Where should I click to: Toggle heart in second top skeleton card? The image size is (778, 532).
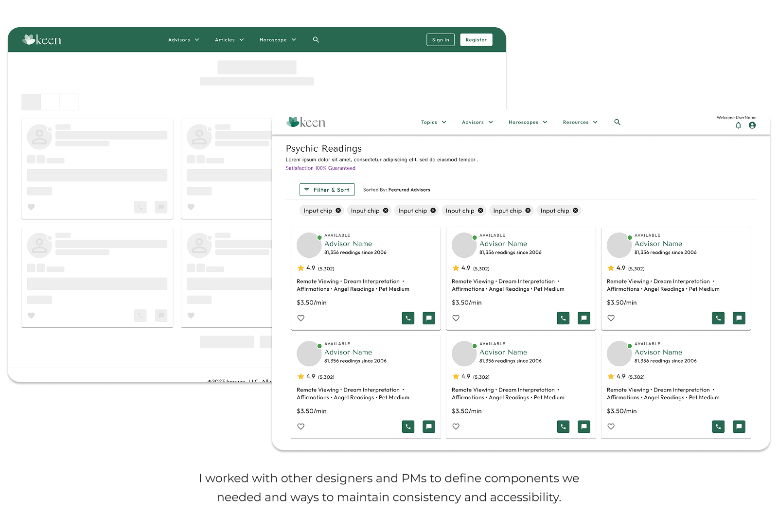click(191, 207)
